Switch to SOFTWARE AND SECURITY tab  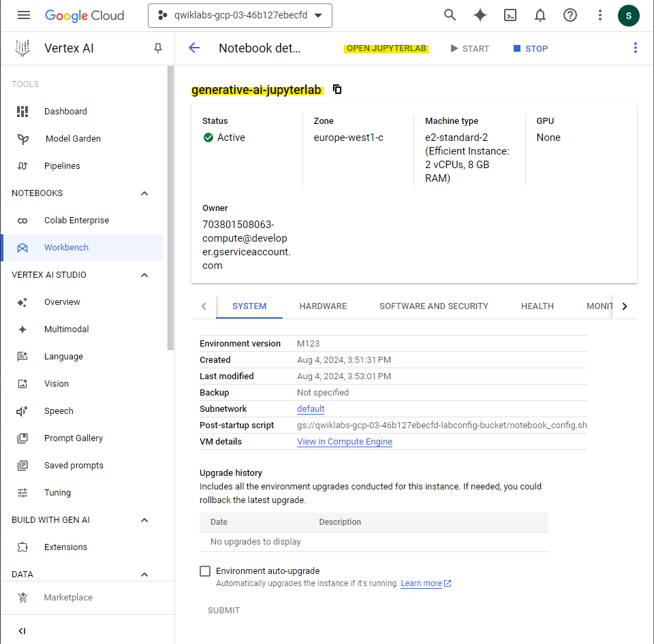(x=434, y=306)
